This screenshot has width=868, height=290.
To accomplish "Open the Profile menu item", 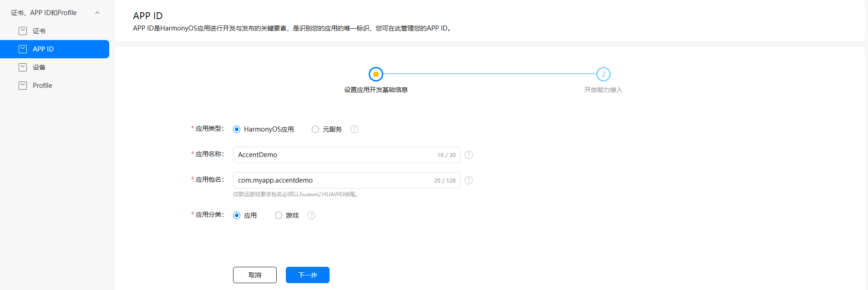I will pos(55,86).
